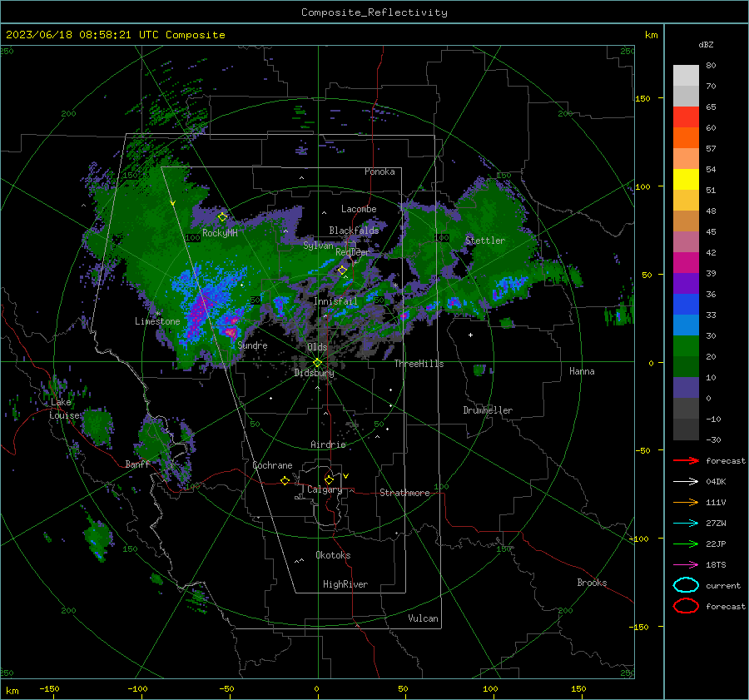749x700 pixels.
Task: Click the HighRiver town label
Action: coord(345,584)
